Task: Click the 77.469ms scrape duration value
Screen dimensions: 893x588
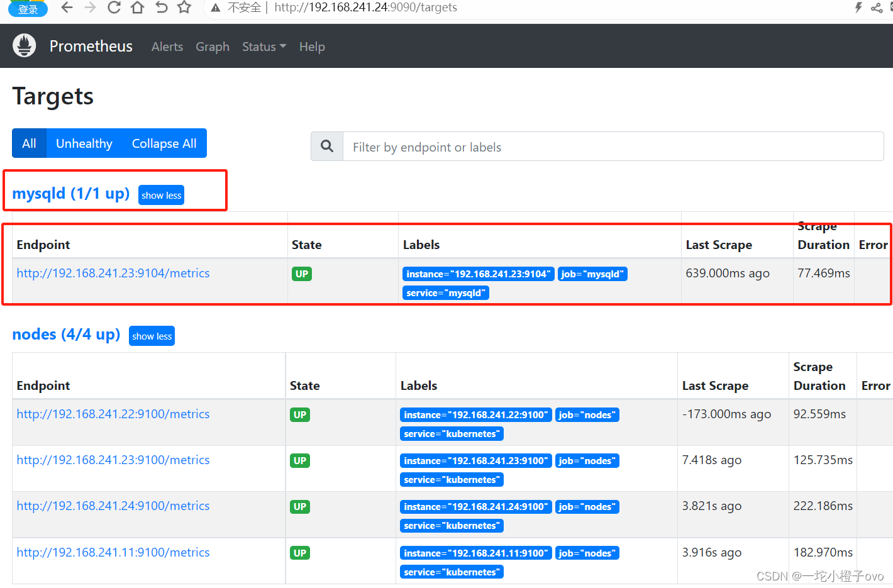Action: 824,273
